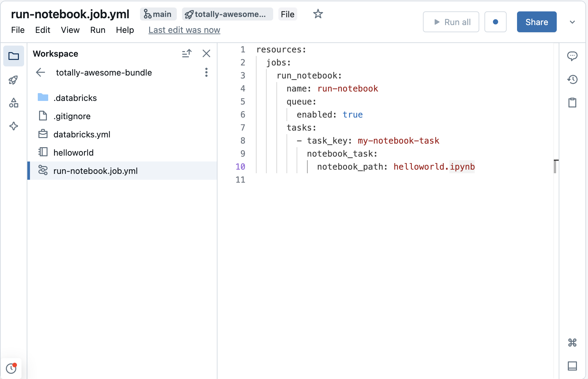Select the helloworld notebook in the file tree
Screen dimensions: 588x379
click(x=73, y=152)
